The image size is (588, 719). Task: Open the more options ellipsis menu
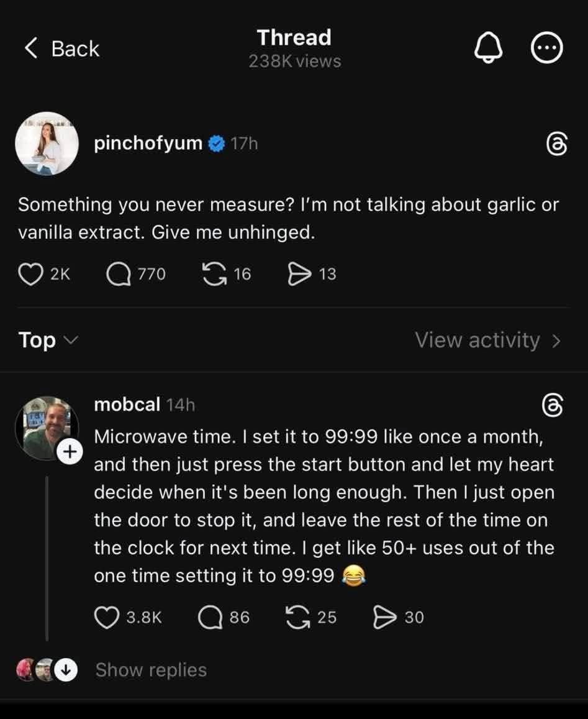[x=547, y=48]
